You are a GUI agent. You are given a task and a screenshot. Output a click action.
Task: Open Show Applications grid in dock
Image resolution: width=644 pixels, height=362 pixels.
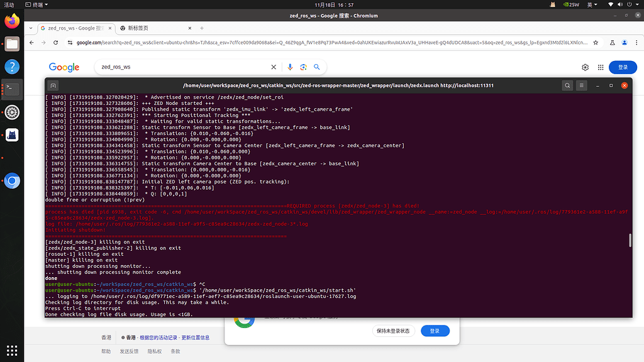click(x=12, y=349)
